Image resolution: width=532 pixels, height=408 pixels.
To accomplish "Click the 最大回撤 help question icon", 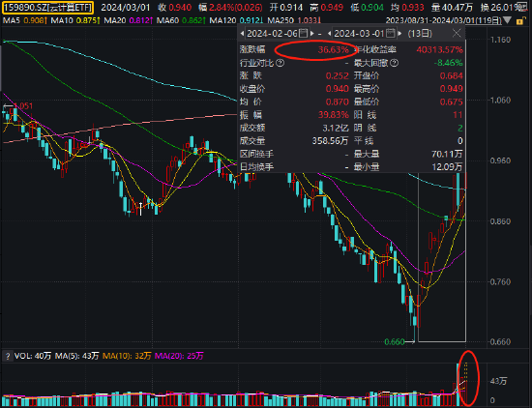I will click(x=394, y=63).
